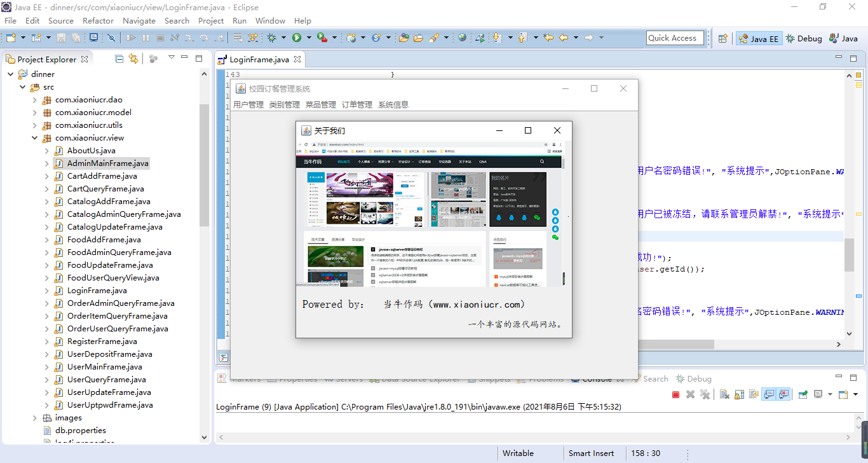This screenshot has width=868, height=463.
Task: Select UserUptpwdFrame.java in Project Explorer
Action: click(109, 405)
